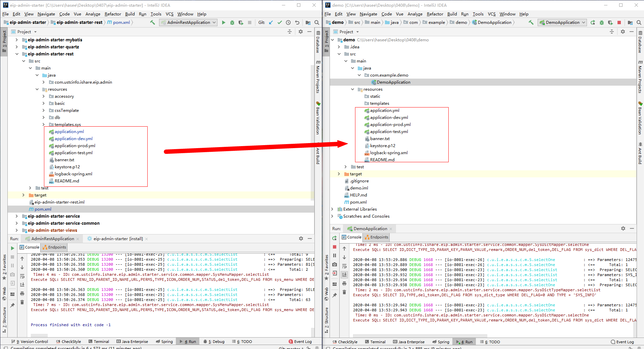Select keystore.p12 in the demo resources folder
This screenshot has width=644, height=349.
pyautogui.click(x=383, y=146)
